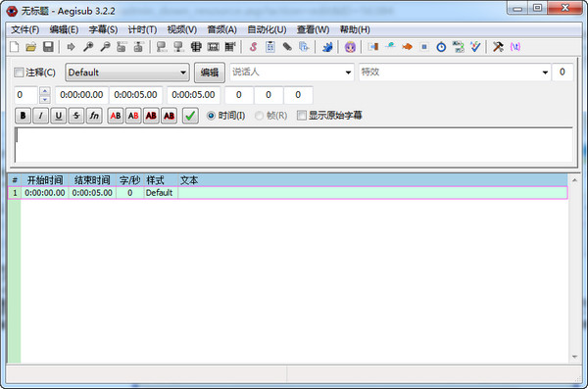Image resolution: width=588 pixels, height=389 pixels.
Task: Open the attachments icon
Action: pos(287,47)
